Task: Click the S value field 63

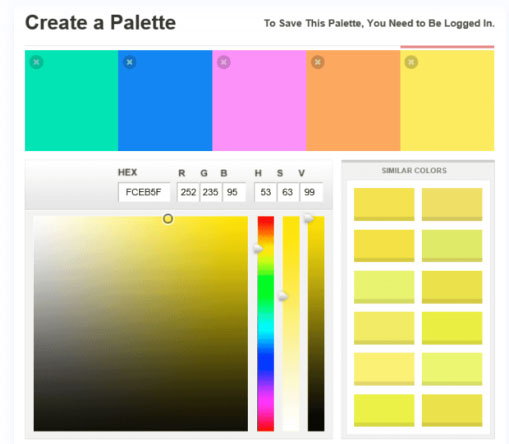Action: click(x=288, y=192)
